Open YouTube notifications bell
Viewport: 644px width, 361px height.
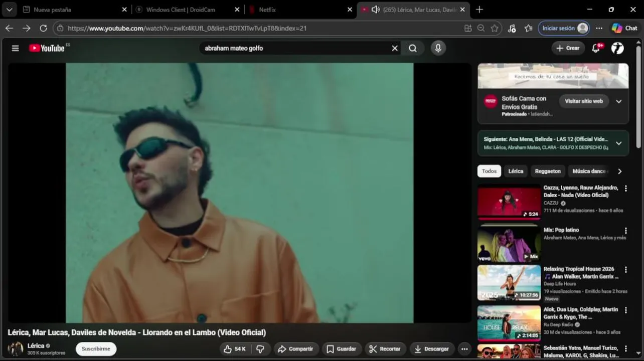[596, 48]
